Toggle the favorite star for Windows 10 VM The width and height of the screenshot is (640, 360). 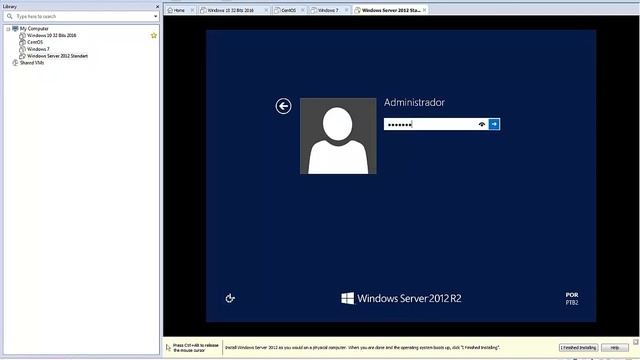(154, 36)
